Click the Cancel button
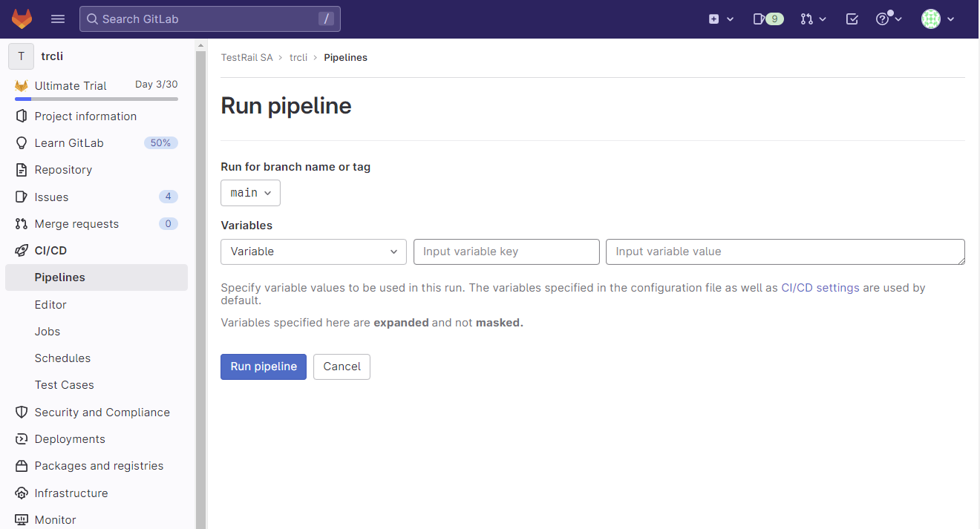The width and height of the screenshot is (980, 529). click(342, 367)
